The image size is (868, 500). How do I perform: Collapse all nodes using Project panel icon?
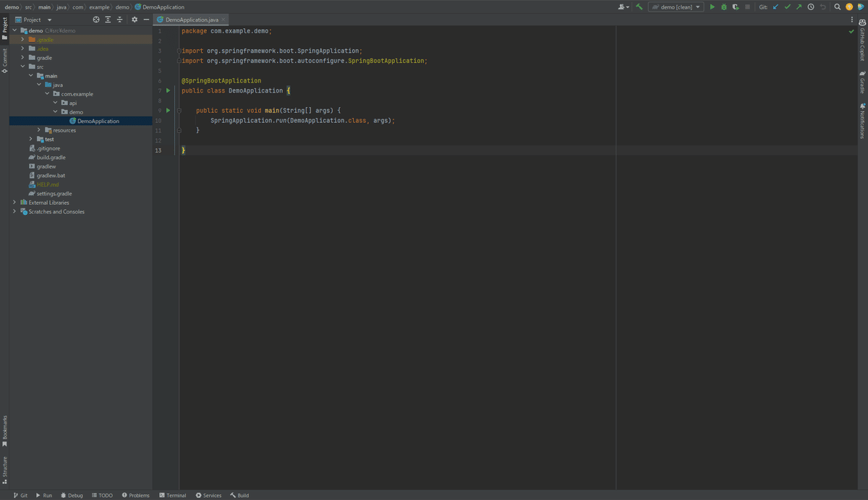pyautogui.click(x=119, y=20)
